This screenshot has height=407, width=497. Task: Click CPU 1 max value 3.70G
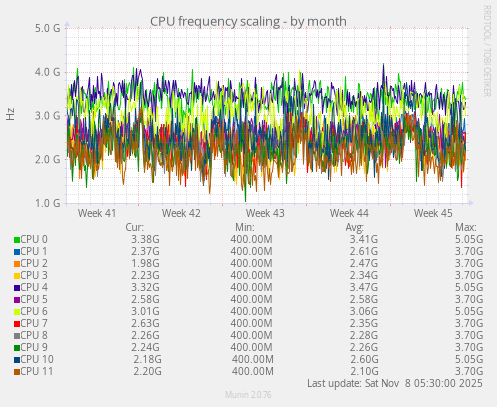coord(469,251)
